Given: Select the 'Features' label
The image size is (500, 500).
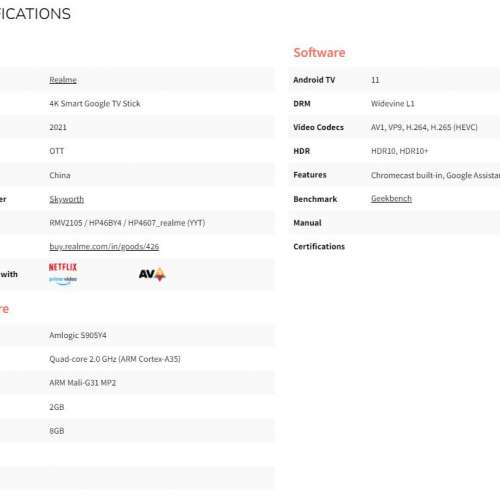Looking at the screenshot, I should click(x=310, y=175).
